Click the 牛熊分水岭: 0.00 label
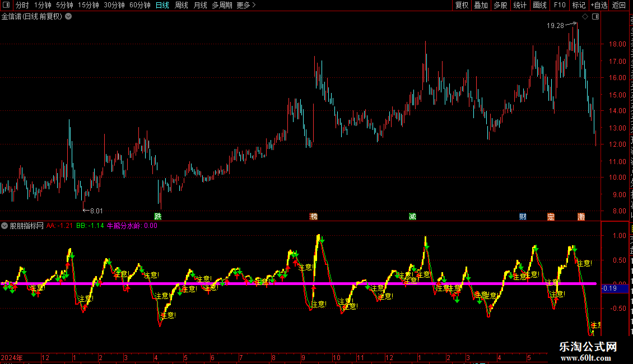 point(132,226)
